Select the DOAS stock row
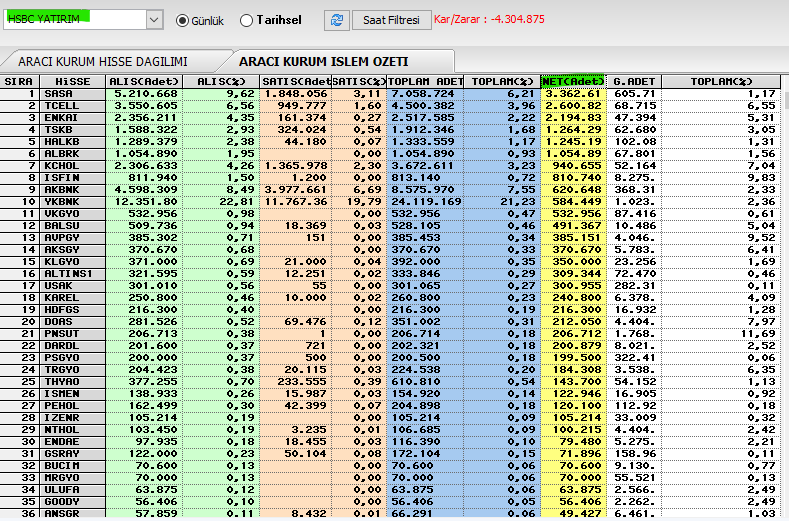789x521 pixels. [390, 322]
